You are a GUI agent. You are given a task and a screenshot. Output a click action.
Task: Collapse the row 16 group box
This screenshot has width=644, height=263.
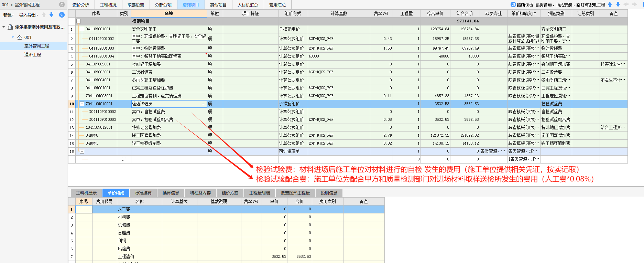(x=82, y=151)
